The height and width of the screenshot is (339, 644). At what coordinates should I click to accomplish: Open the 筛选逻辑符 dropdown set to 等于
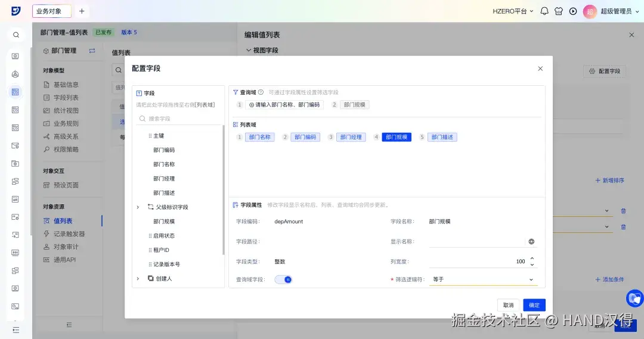[x=483, y=279]
